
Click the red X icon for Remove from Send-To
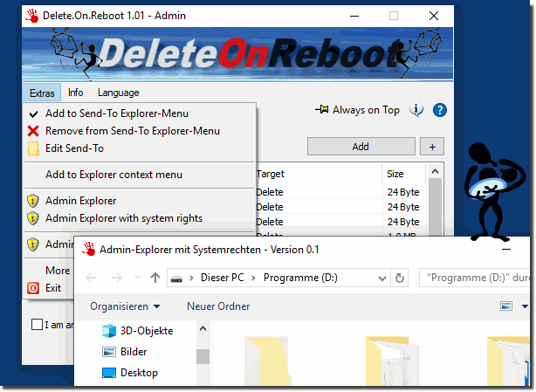coord(33,131)
